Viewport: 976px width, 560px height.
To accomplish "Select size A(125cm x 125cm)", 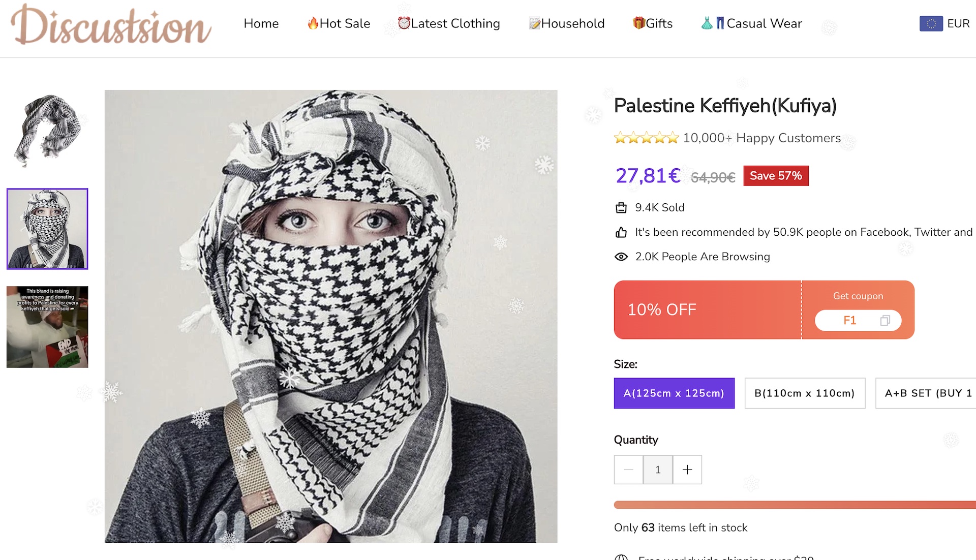I will click(674, 393).
